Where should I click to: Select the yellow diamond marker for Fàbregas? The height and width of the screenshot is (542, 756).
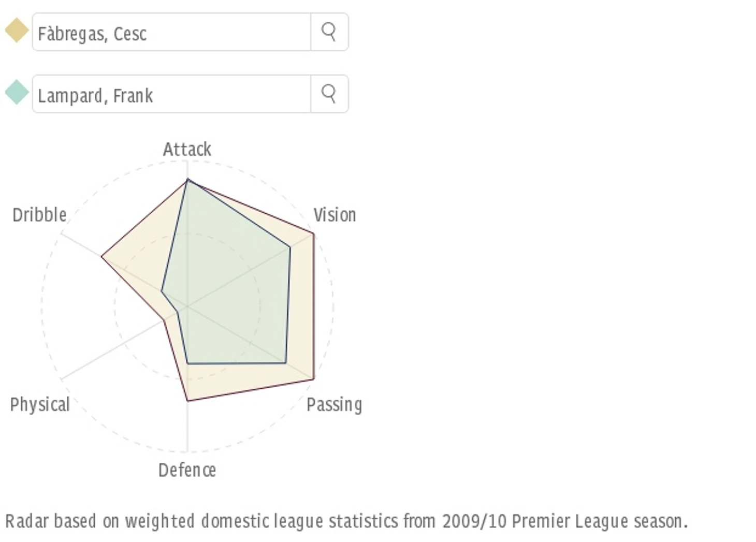[17, 30]
